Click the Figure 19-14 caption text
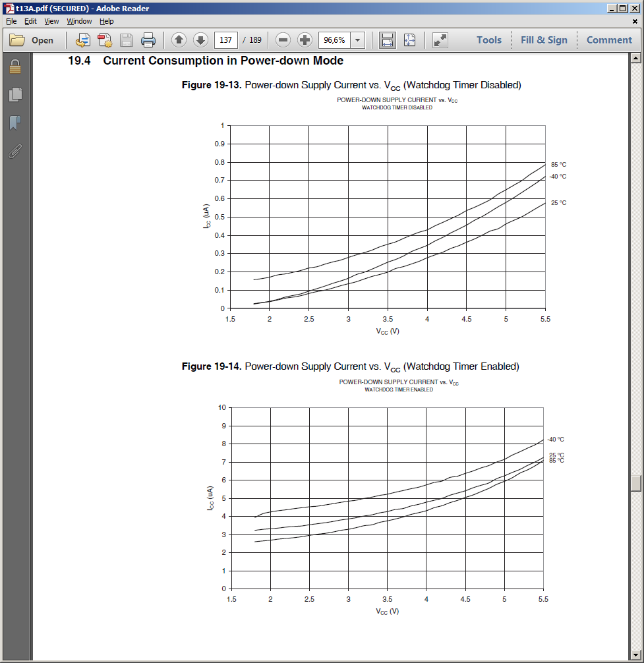 (351, 367)
